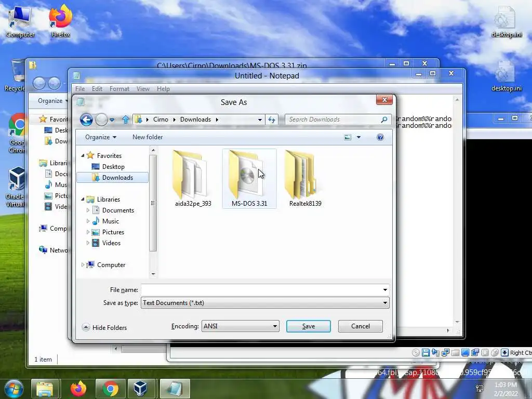Open Notepad View menu
Viewport: 532px width, 399px height.
pyautogui.click(x=143, y=89)
